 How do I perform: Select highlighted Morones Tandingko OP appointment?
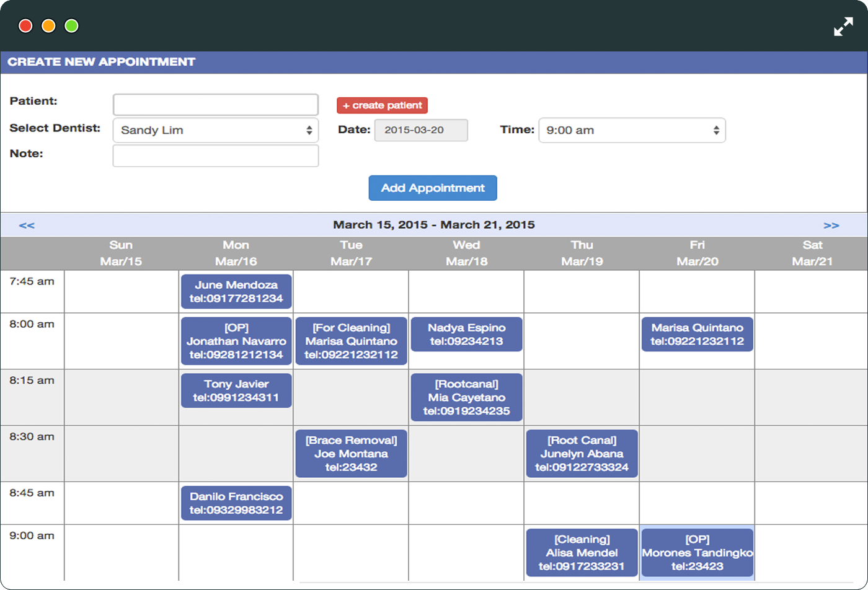[697, 553]
